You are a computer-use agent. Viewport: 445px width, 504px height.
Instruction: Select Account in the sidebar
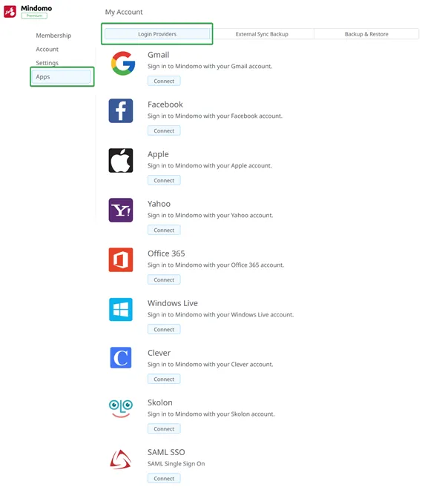(47, 49)
